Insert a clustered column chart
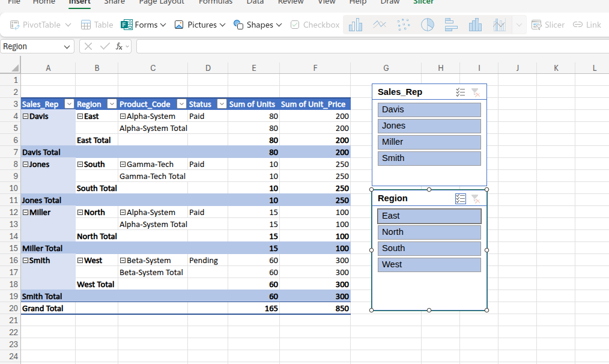This screenshot has height=364, width=609. [x=356, y=25]
